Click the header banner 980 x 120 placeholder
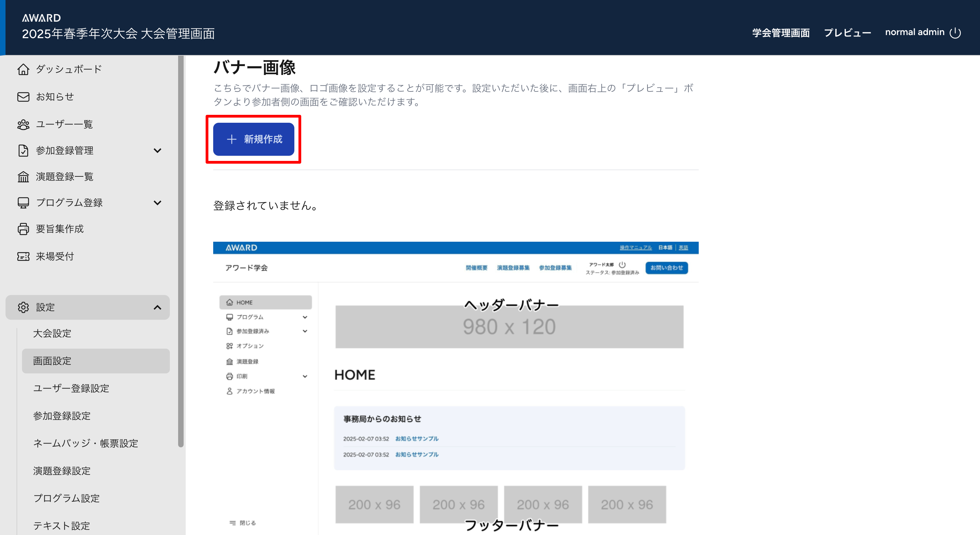The width and height of the screenshot is (980, 535). [x=509, y=327]
